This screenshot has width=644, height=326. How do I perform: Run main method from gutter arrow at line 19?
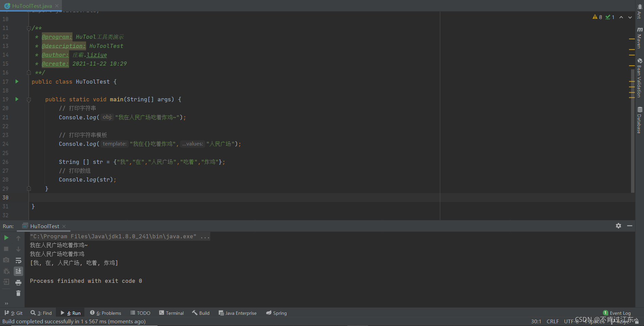click(x=17, y=99)
